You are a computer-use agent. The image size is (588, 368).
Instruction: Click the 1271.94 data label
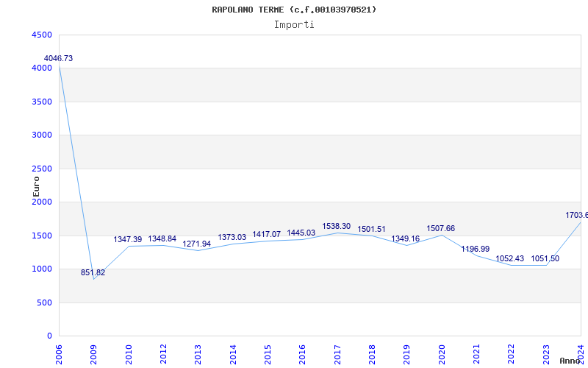coord(197,244)
